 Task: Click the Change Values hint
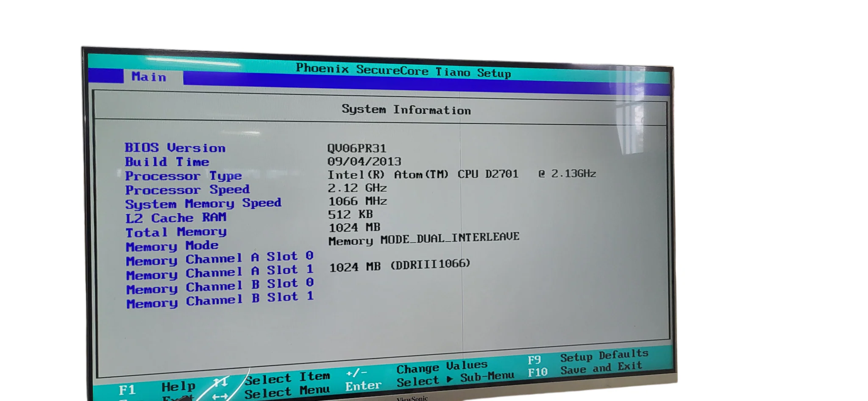click(x=442, y=367)
